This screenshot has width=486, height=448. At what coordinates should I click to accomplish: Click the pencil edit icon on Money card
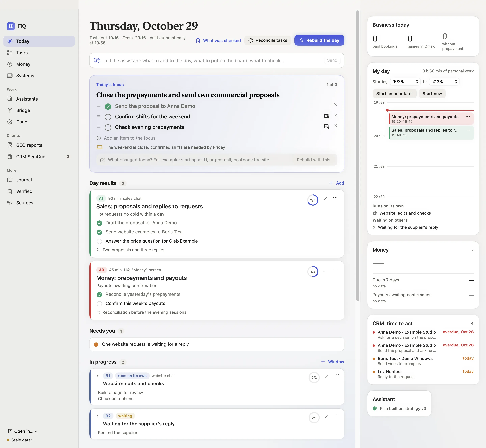tap(325, 270)
